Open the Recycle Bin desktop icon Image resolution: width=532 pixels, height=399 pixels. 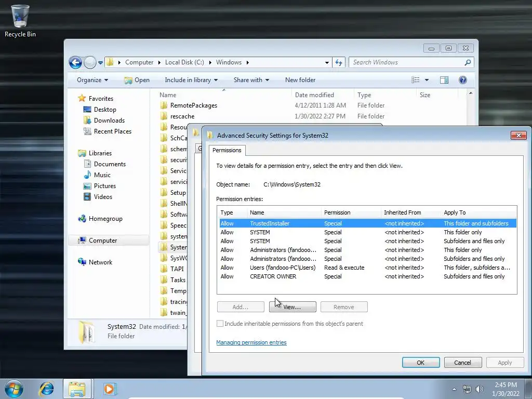pos(20,21)
